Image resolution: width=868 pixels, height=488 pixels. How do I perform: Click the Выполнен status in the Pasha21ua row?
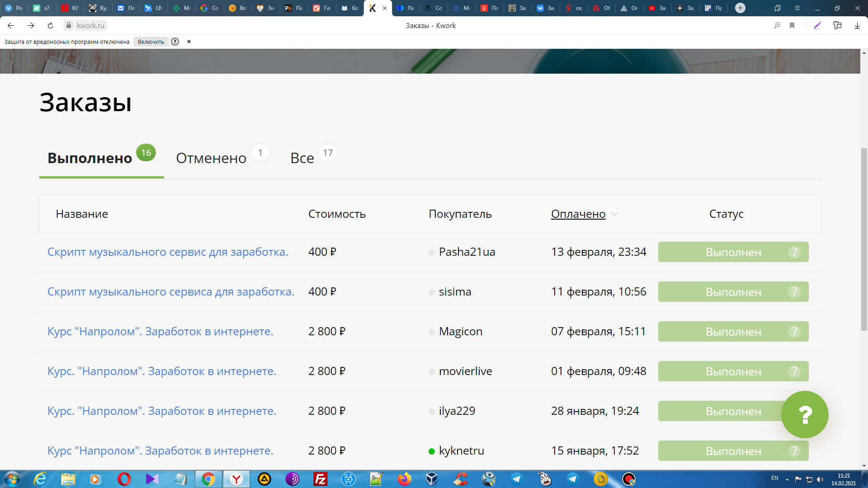(733, 252)
